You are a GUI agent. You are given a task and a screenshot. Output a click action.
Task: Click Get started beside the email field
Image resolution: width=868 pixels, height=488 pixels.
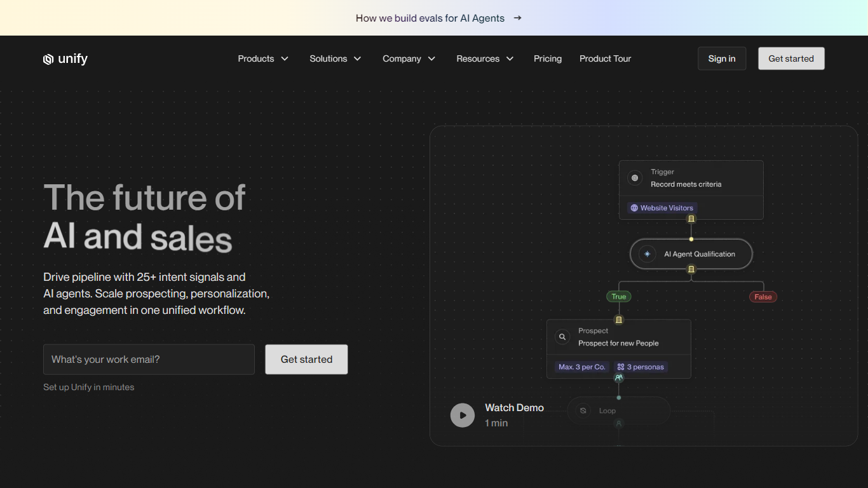tap(306, 360)
